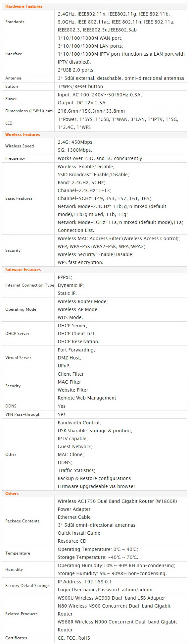Select the Wireless Features section heading

pyautogui.click(x=23, y=134)
